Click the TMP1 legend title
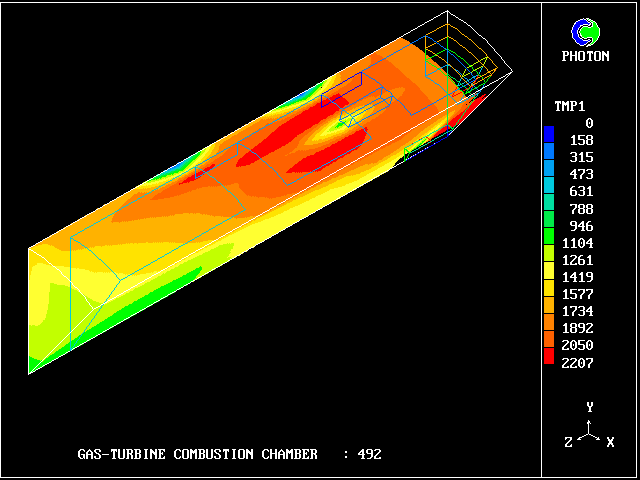This screenshot has height=480, width=640. [x=570, y=105]
